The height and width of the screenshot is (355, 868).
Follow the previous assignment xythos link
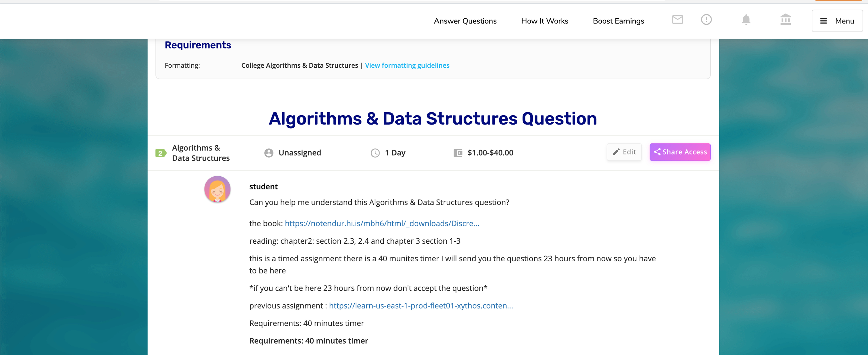pos(421,306)
